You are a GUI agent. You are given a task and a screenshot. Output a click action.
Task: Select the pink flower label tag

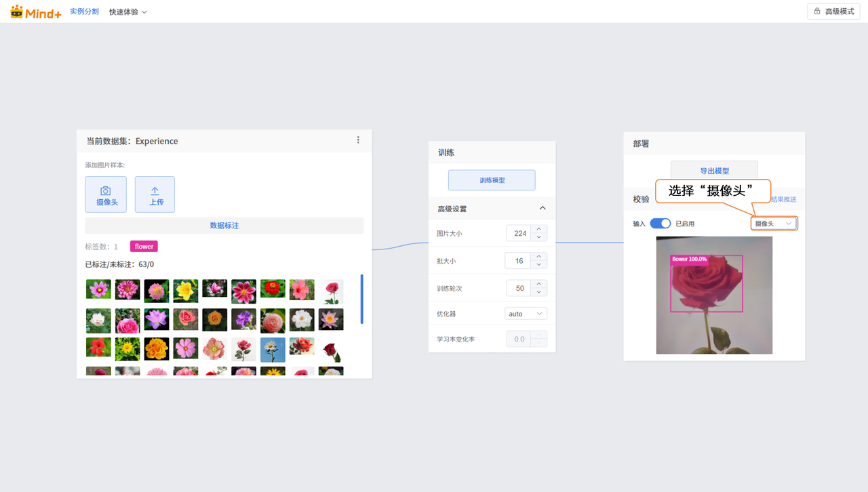[144, 247]
